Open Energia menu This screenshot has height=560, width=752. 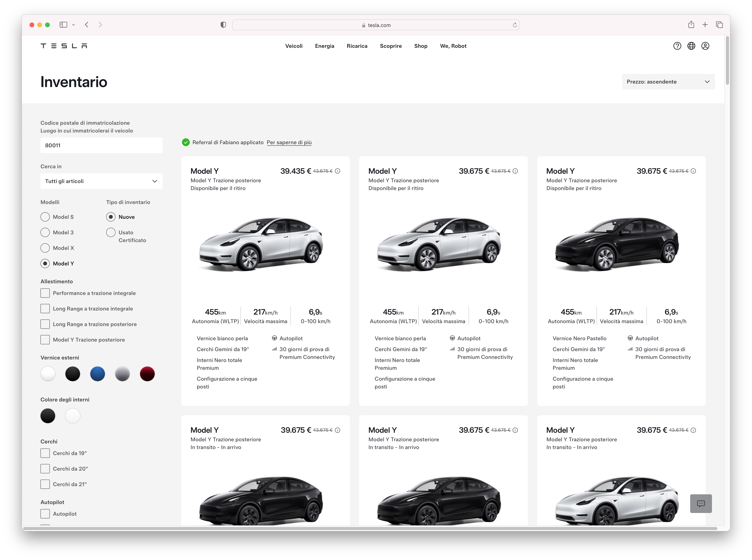(x=325, y=46)
